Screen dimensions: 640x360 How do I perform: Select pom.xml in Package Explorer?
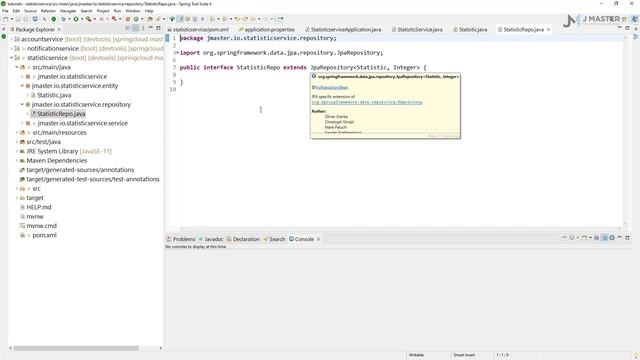click(44, 236)
